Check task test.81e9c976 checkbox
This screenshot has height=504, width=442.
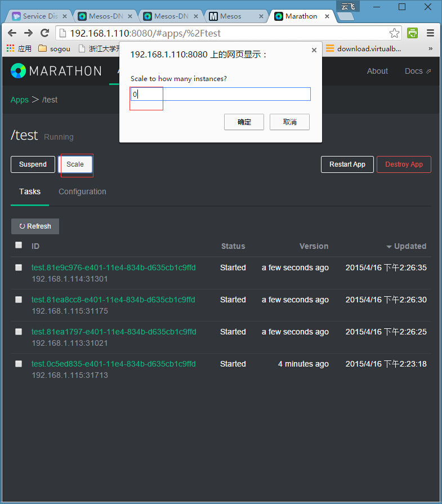[x=19, y=267]
